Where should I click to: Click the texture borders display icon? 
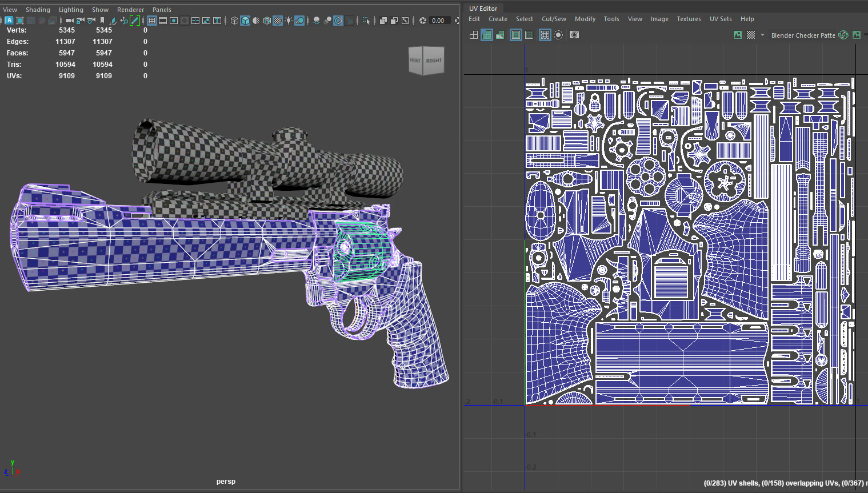(x=516, y=35)
